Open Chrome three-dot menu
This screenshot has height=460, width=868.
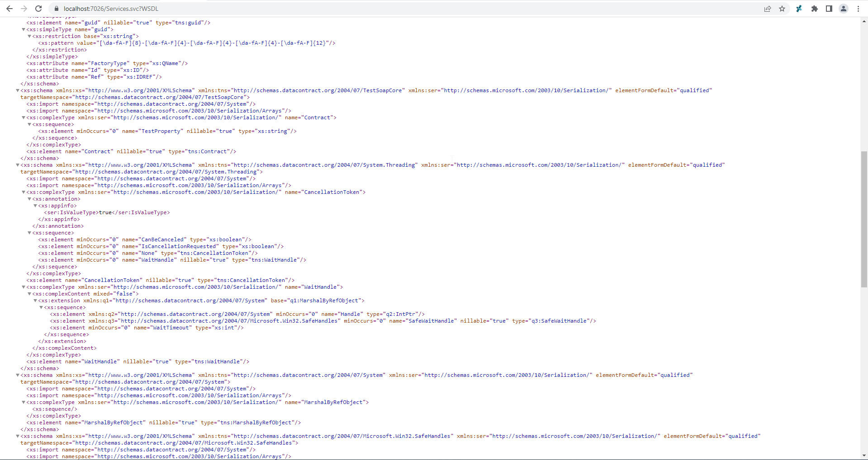click(858, 9)
